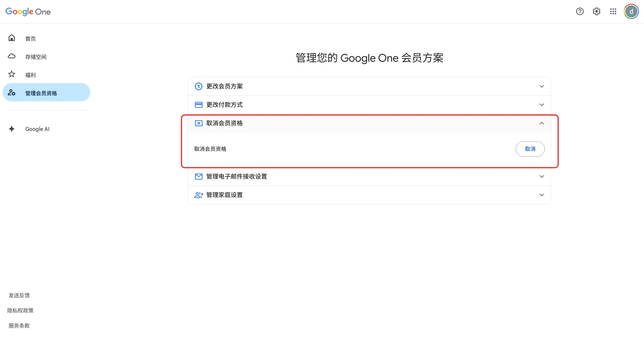The width and height of the screenshot is (644, 338).
Task: Click the payment card icon beside 更改付款方式
Action: 199,105
